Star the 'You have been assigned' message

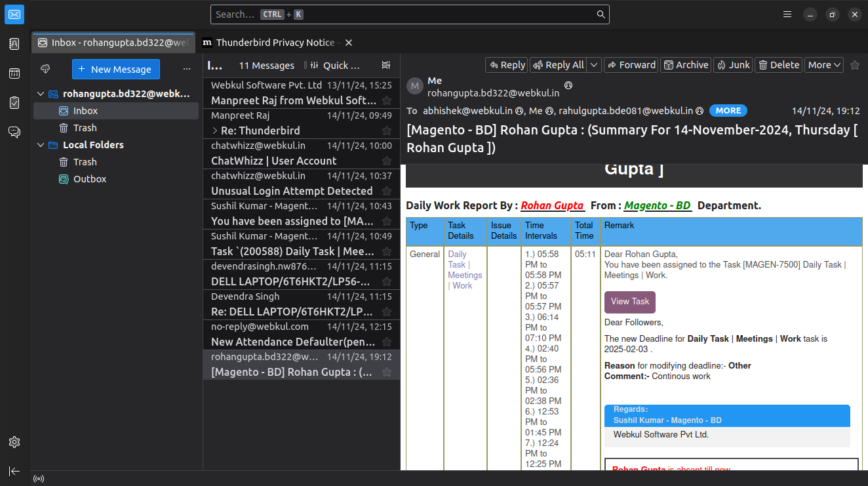coord(387,221)
